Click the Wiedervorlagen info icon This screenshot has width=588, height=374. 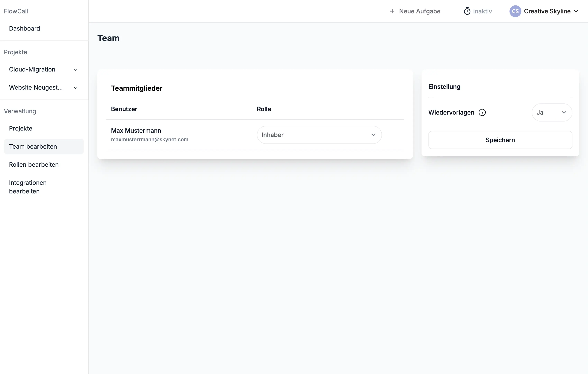(x=482, y=112)
